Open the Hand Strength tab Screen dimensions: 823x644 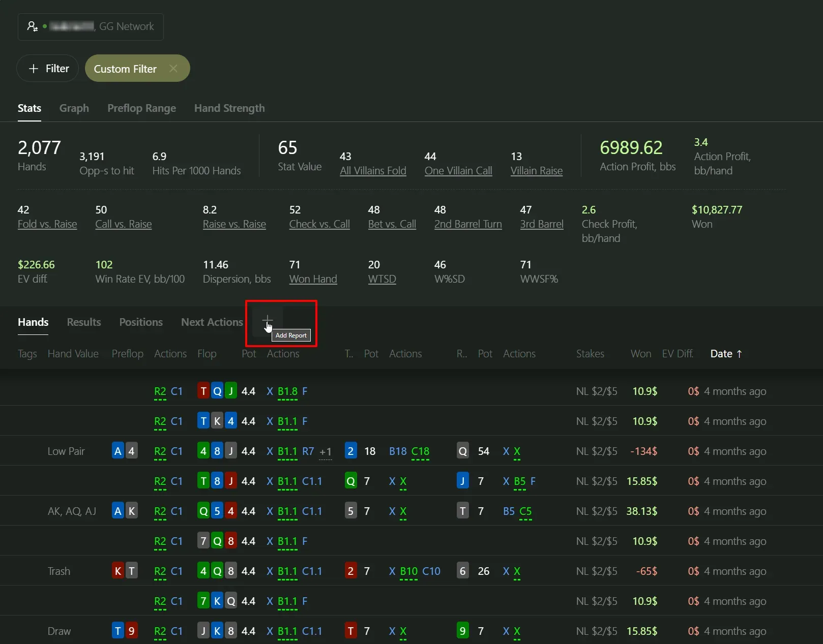[x=229, y=108]
